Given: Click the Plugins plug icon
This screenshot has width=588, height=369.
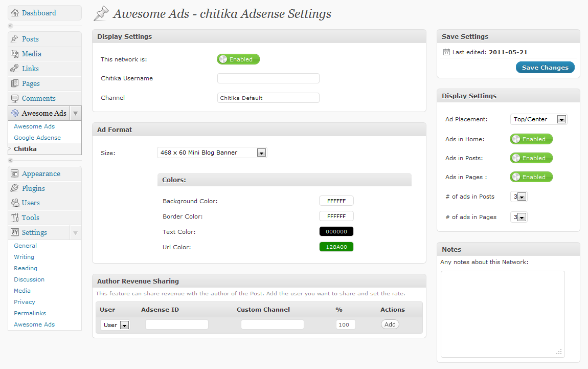Looking at the screenshot, I should click(x=15, y=188).
